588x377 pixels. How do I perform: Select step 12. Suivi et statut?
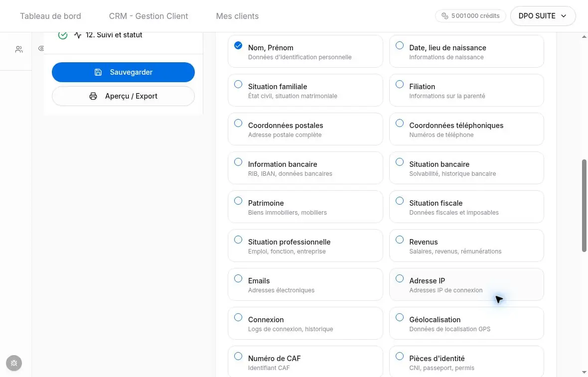click(x=100, y=35)
